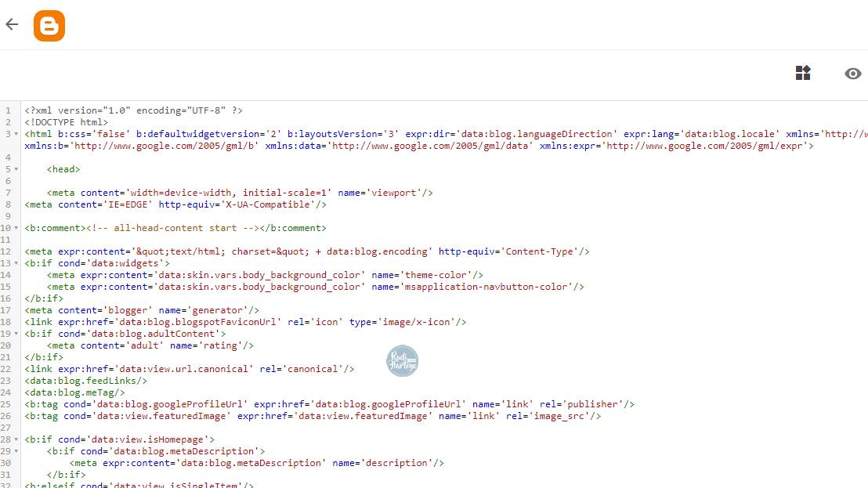Click the adult rating meta line

tap(150, 345)
